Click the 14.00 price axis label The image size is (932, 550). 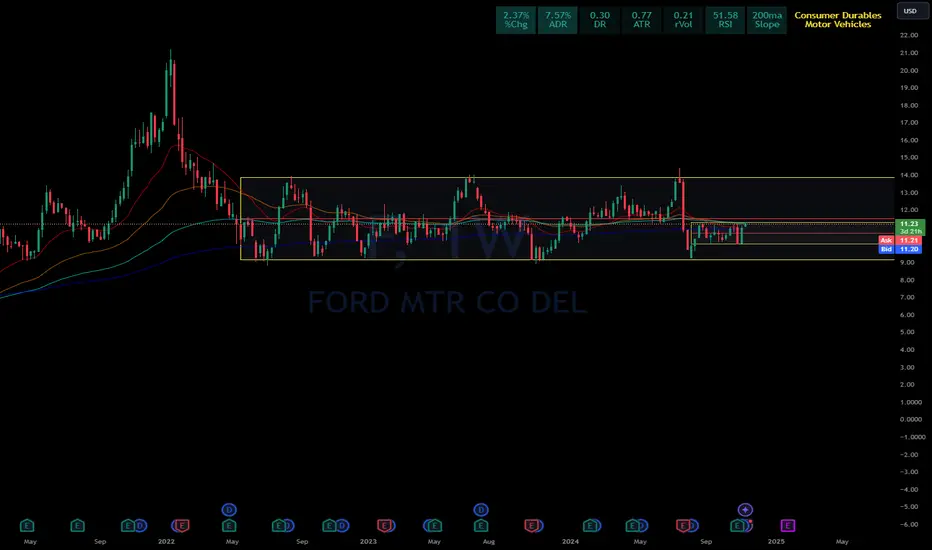coord(909,175)
